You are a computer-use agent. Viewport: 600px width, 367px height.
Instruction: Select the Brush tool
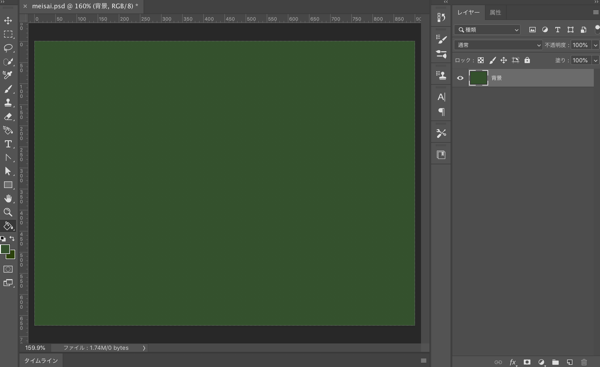pos(8,89)
